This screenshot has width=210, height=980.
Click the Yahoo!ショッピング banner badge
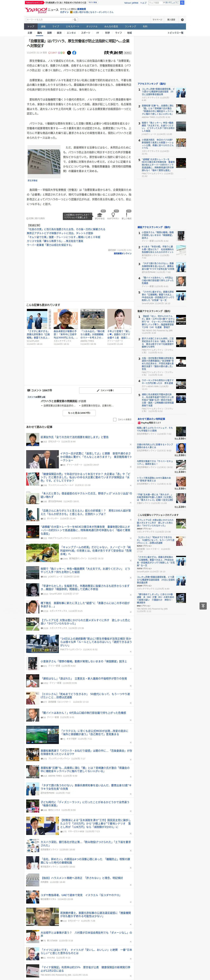click(34, 3)
